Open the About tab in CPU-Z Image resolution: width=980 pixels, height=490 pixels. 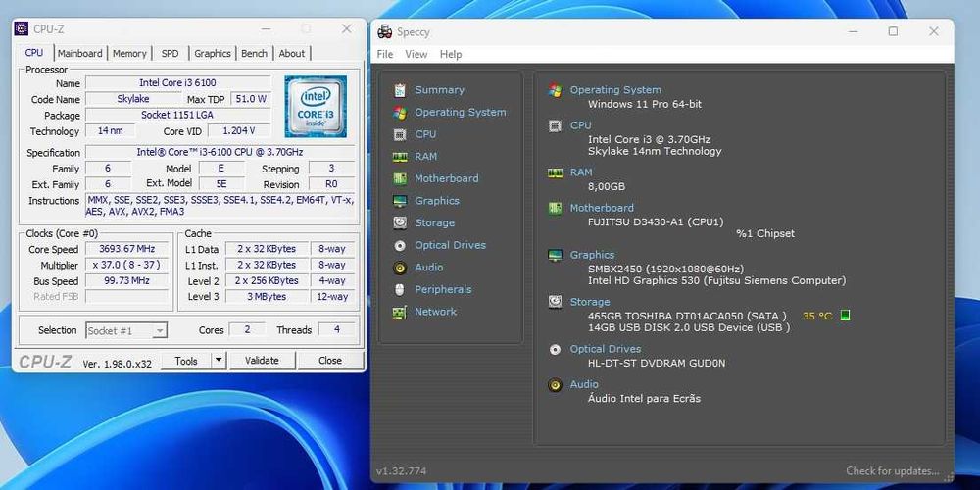[292, 54]
